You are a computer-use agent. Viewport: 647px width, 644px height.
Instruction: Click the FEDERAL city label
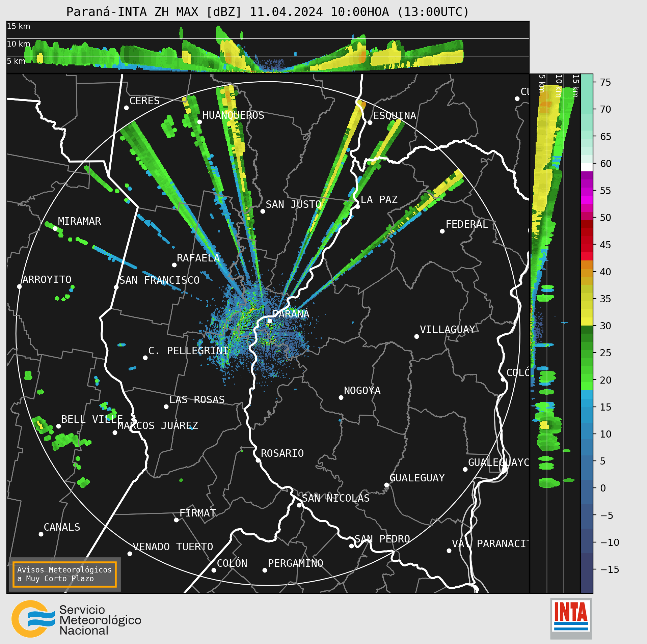coord(467,224)
